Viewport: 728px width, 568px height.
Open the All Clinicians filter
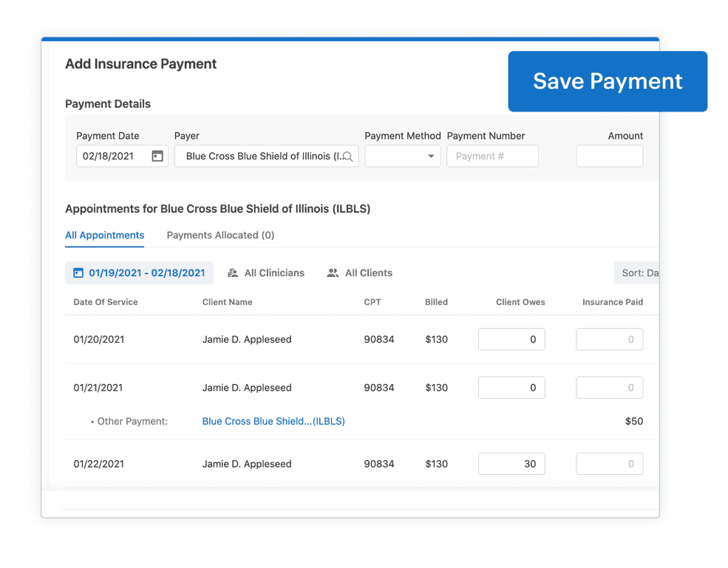[266, 273]
